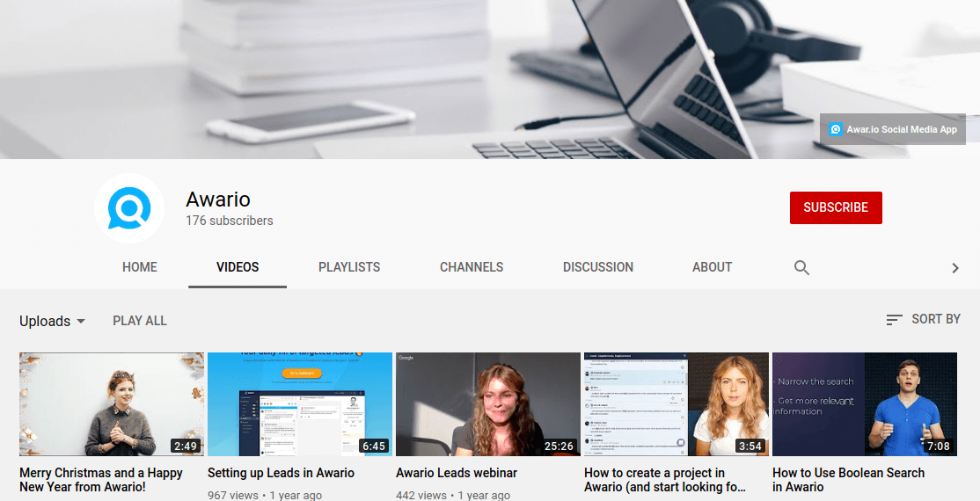Open the Awar.io Social Media App banner link
The height and width of the screenshot is (501, 980).
coord(893,129)
